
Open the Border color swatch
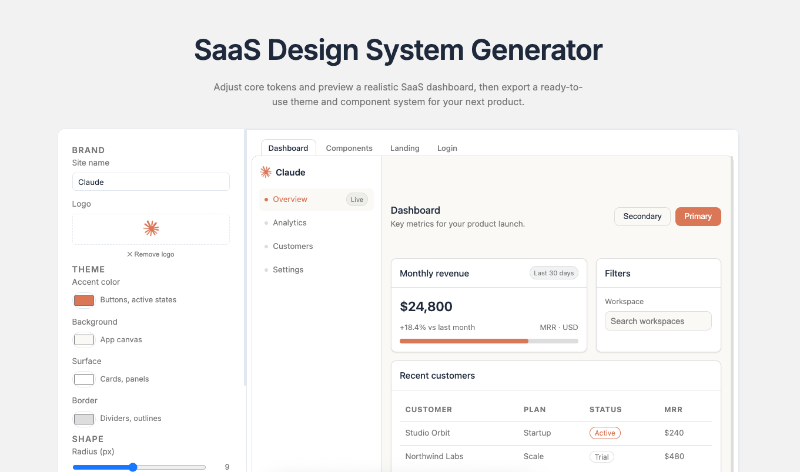coord(84,419)
